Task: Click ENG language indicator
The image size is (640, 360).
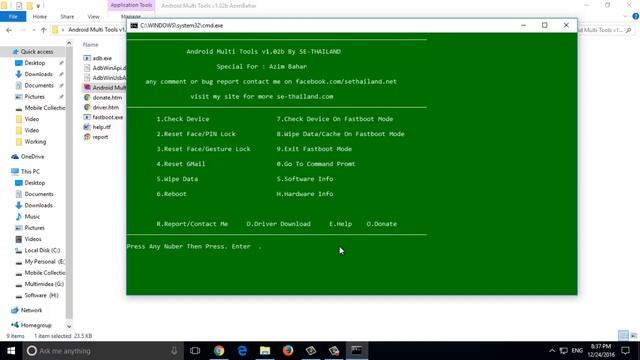Action: click(x=577, y=351)
